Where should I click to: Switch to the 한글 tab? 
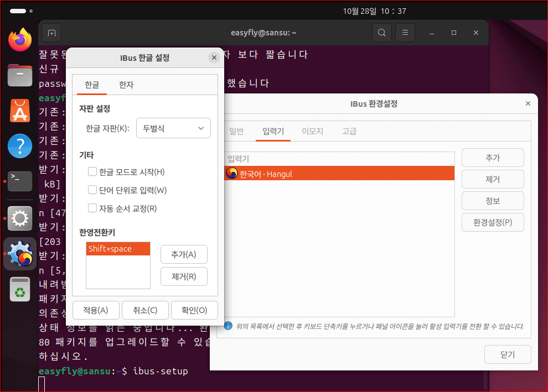(92, 85)
